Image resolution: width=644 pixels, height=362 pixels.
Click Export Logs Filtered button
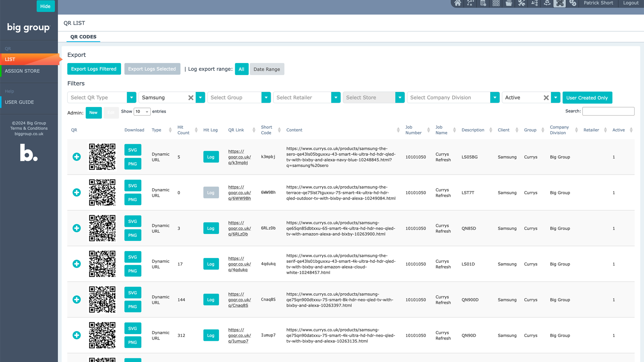94,69
